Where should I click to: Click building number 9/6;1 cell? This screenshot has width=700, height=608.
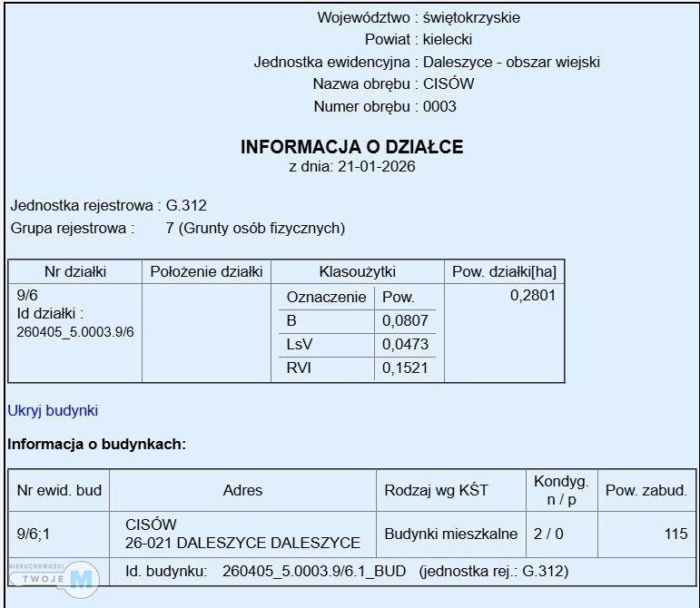pyautogui.click(x=35, y=534)
